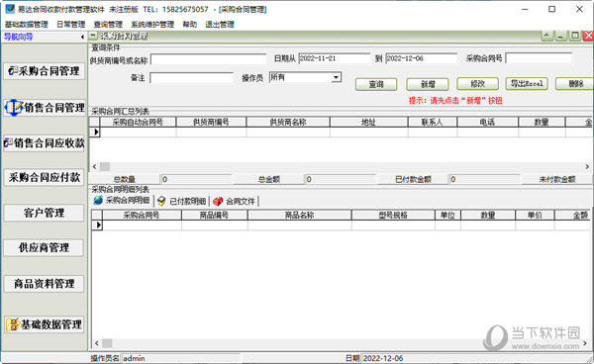Image resolution: width=594 pixels, height=364 pixels.
Task: Restore the inner child window
Action: [574, 36]
